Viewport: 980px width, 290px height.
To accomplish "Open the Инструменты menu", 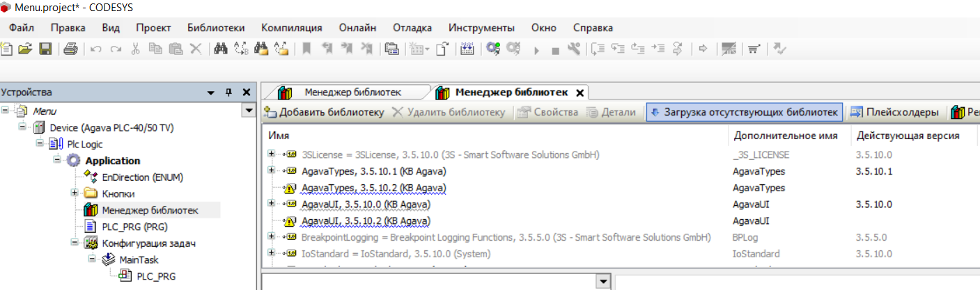I will (x=482, y=28).
